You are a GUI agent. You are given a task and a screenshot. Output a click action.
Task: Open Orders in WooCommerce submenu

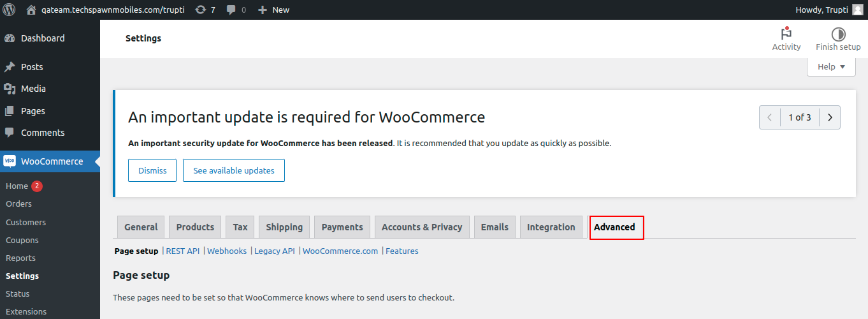(18, 204)
